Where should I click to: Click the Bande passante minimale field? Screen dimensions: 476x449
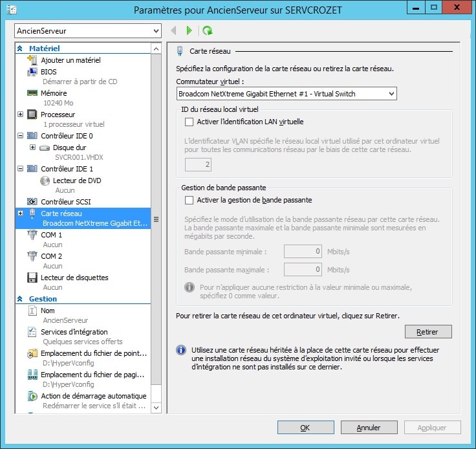(303, 252)
